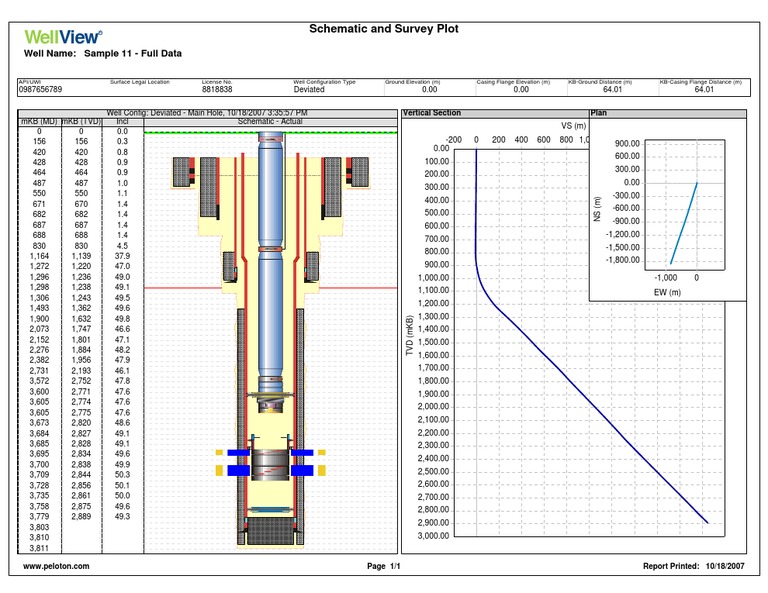Click the dark blue vertical section curve
This screenshot has width=768, height=593.
[x=588, y=402]
